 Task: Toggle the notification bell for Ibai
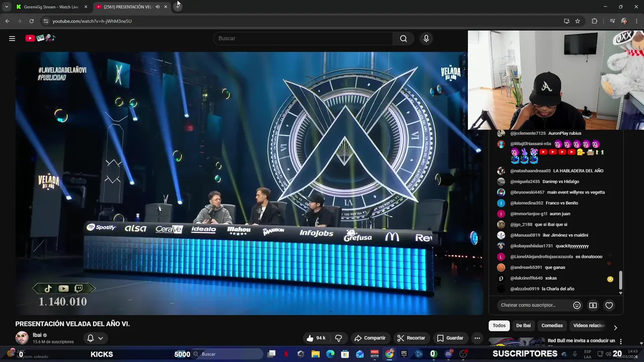click(90, 338)
